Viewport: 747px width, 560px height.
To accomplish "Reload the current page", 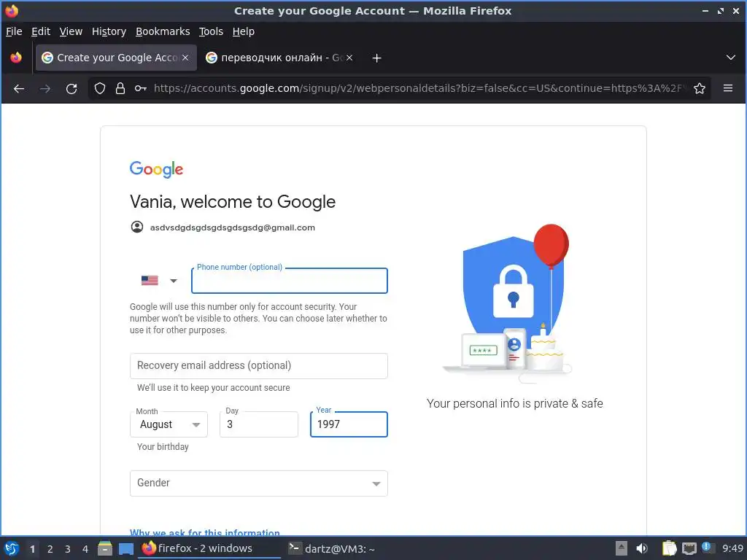I will [x=71, y=88].
